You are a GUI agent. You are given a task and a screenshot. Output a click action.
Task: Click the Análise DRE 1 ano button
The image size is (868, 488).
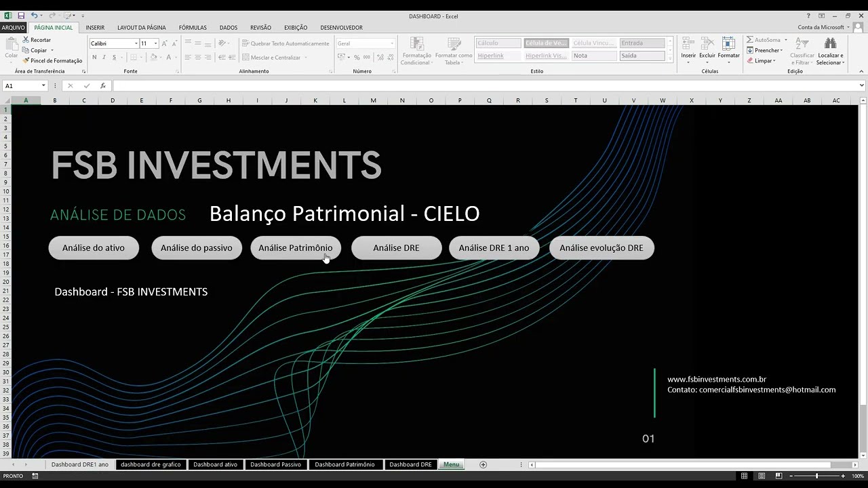click(x=494, y=248)
